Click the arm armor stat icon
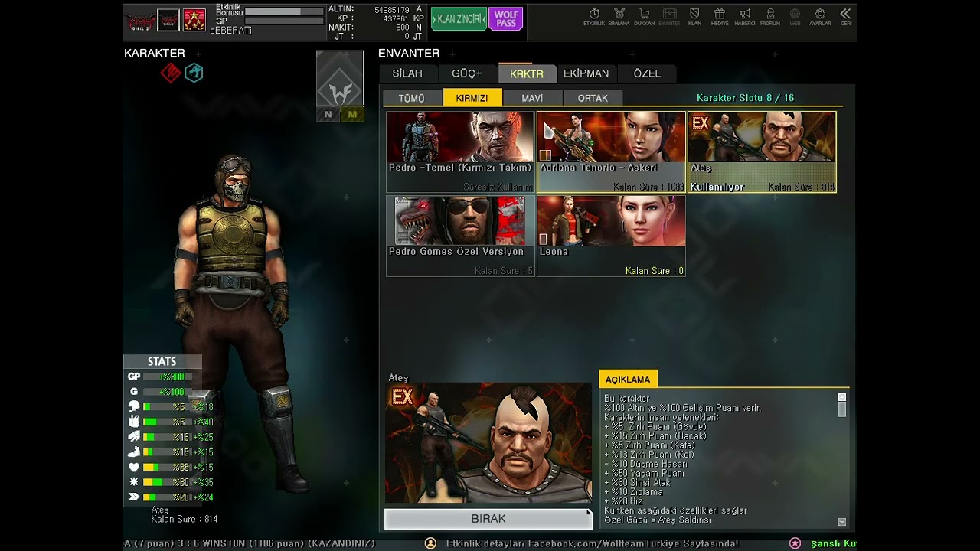The image size is (980, 551). pos(134,437)
